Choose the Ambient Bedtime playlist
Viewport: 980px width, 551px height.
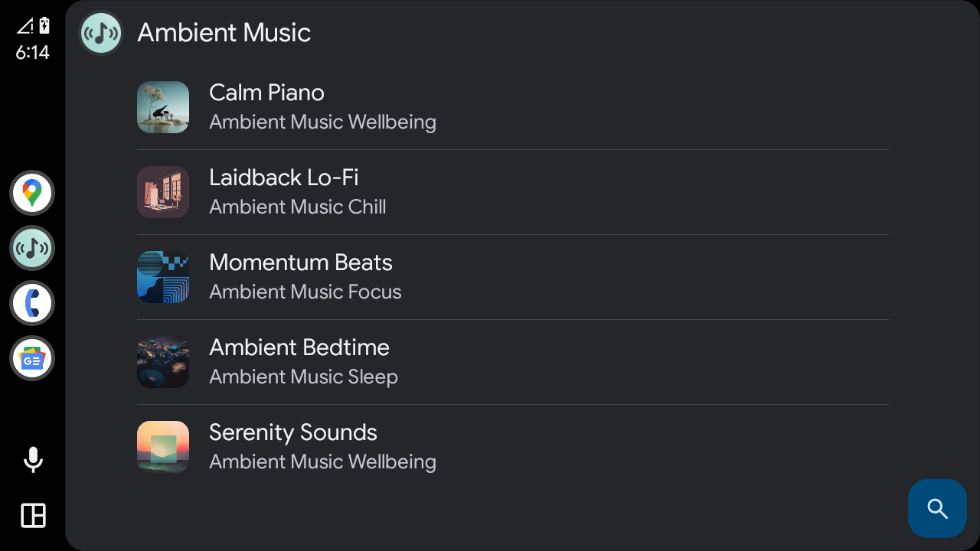pyautogui.click(x=303, y=362)
